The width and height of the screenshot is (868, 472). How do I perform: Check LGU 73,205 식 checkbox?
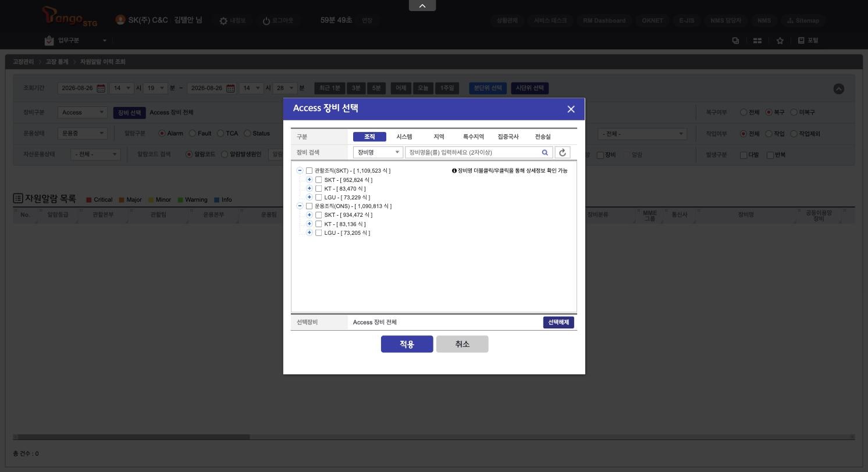[x=318, y=233]
